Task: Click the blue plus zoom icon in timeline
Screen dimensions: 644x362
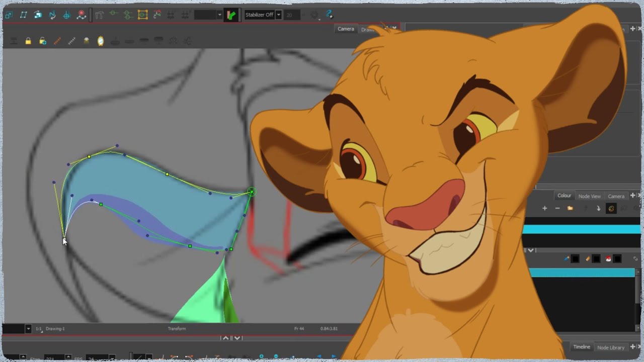Action: tap(261, 356)
